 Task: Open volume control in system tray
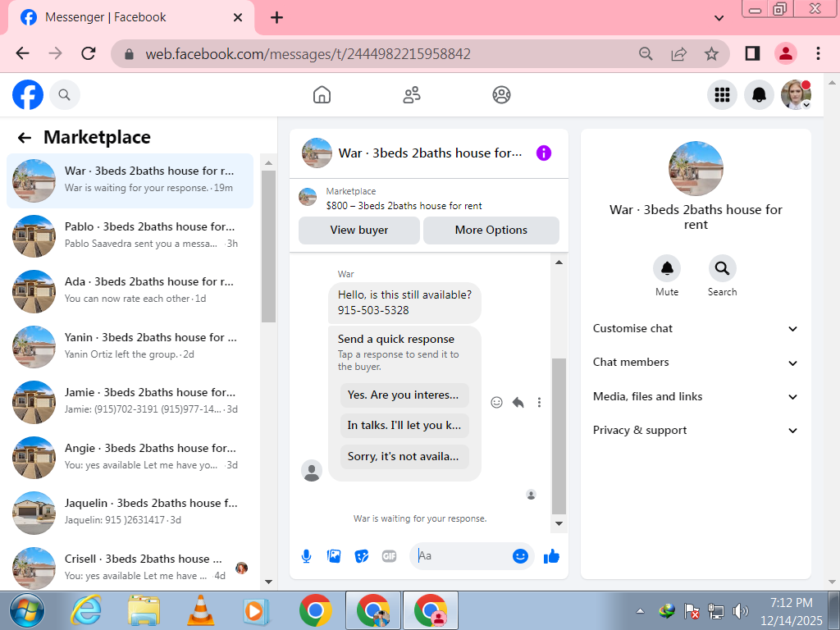pyautogui.click(x=741, y=610)
